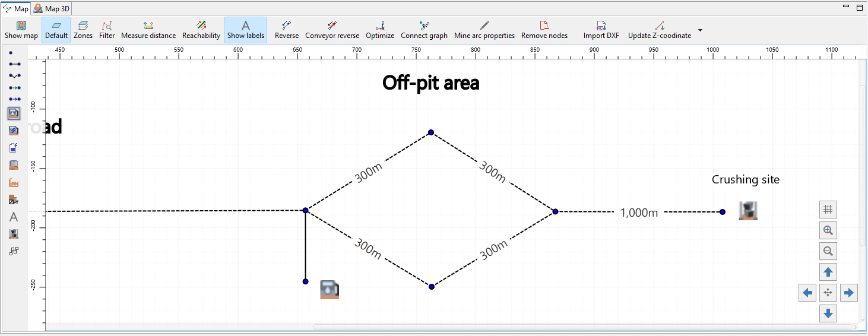This screenshot has width=868, height=336.
Task: Click the loading point icon below road
Action: point(330,289)
